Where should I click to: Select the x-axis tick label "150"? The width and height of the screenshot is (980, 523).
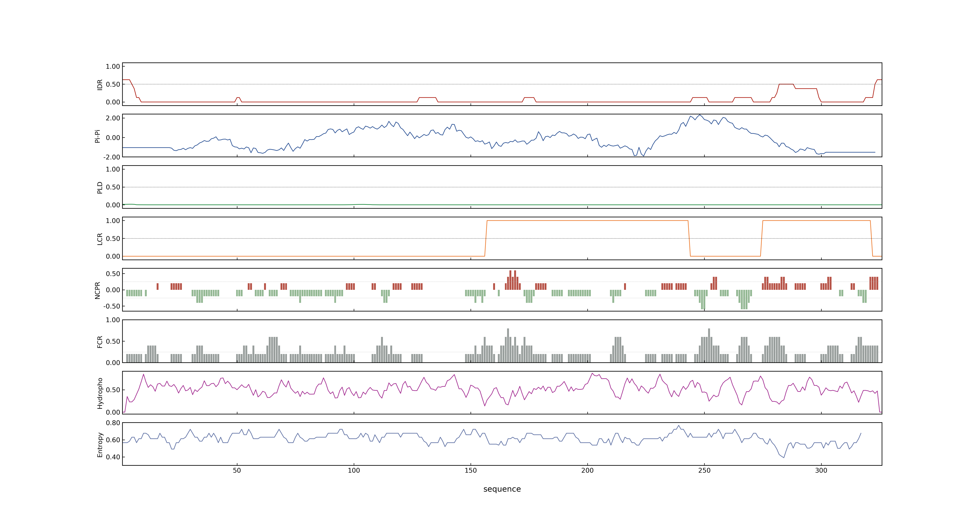tap(471, 470)
